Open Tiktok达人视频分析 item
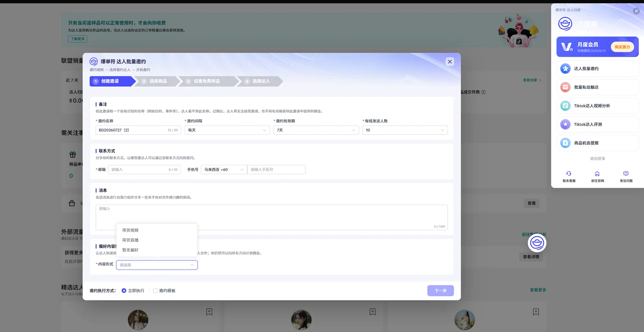The width and height of the screenshot is (644, 332). tap(597, 106)
